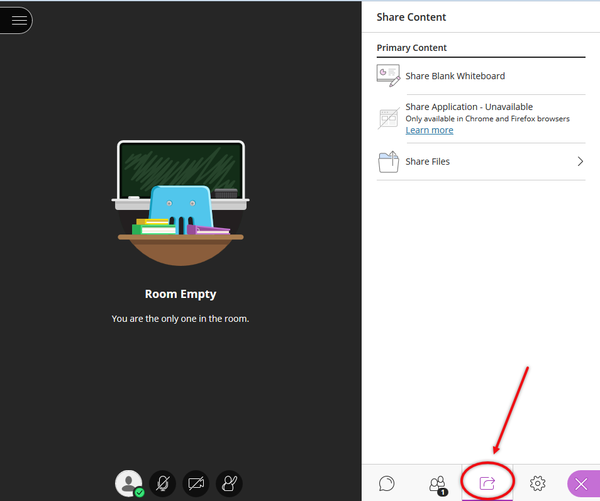600x501 pixels.
Task: Select the Share Files label
Action: [x=427, y=162]
